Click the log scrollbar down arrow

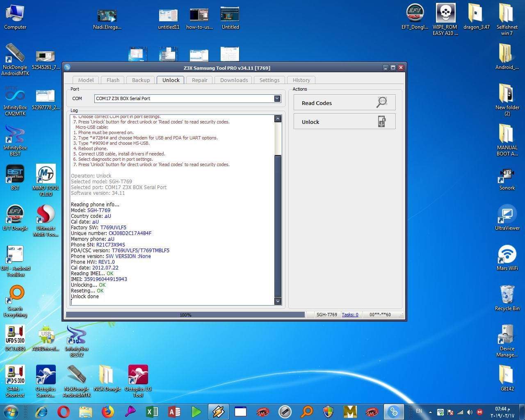(278, 301)
